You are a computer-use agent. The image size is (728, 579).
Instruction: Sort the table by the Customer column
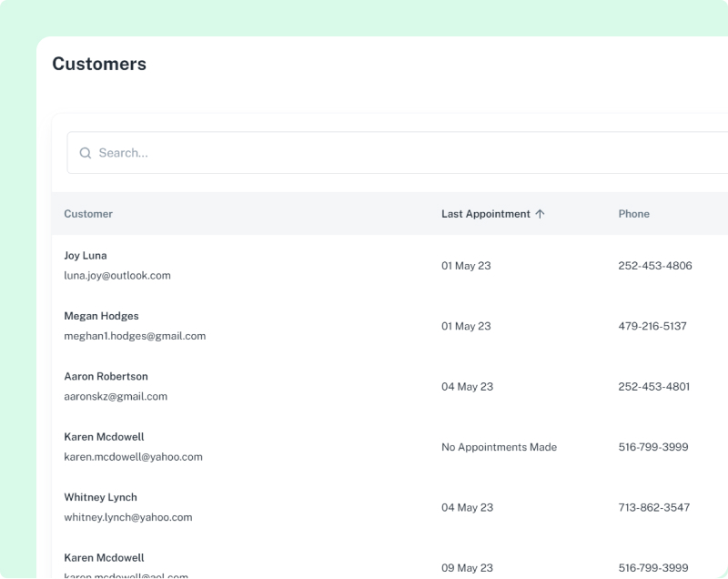(87, 213)
